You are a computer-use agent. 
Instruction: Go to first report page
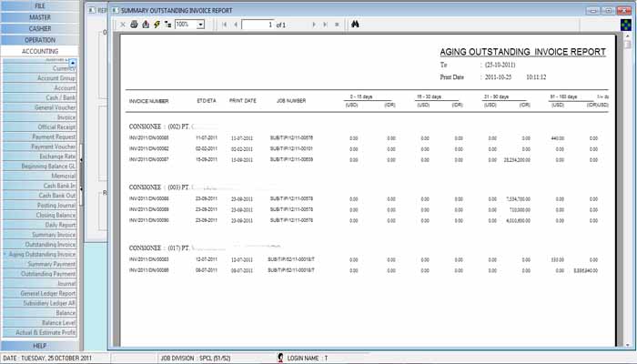click(x=224, y=25)
